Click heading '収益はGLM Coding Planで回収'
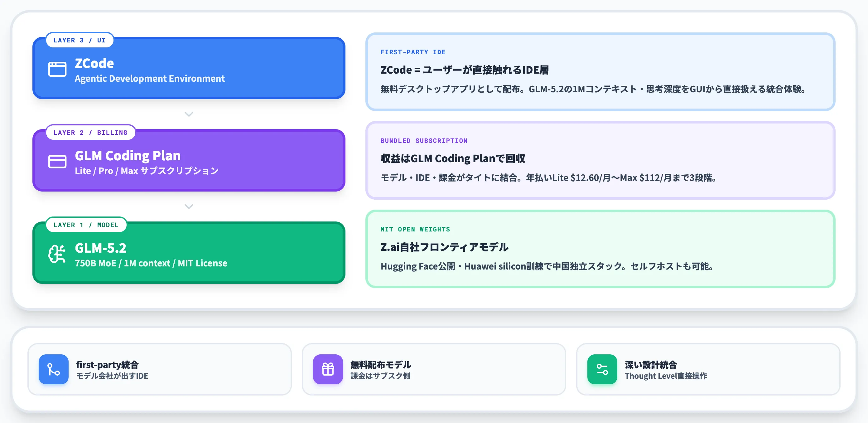Image resolution: width=868 pixels, height=423 pixels. pos(453,159)
